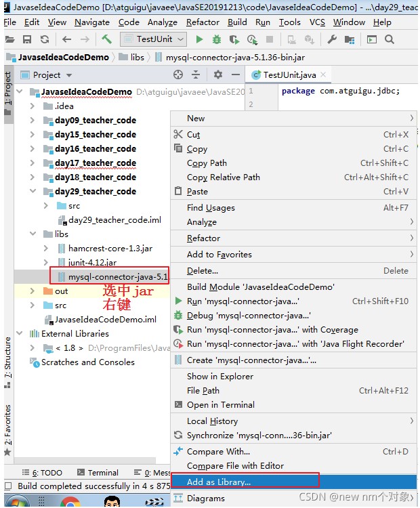Toggle the 1: Project side tab

(8, 93)
